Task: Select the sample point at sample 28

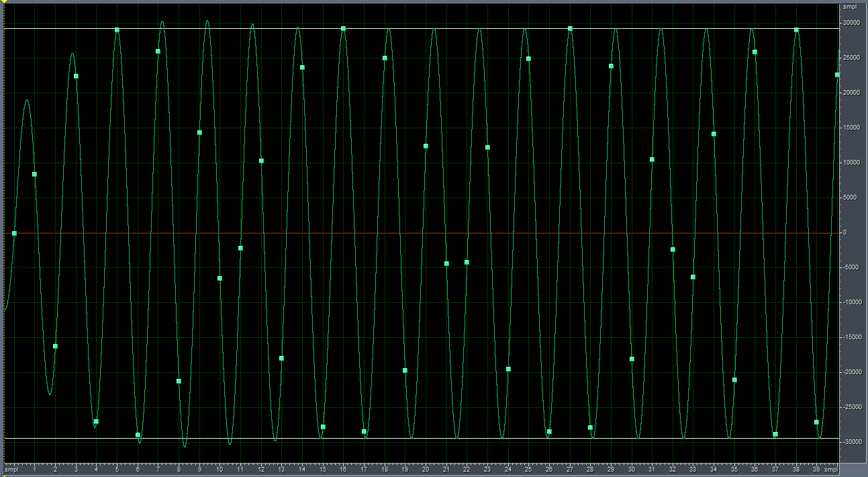Action: [x=590, y=427]
